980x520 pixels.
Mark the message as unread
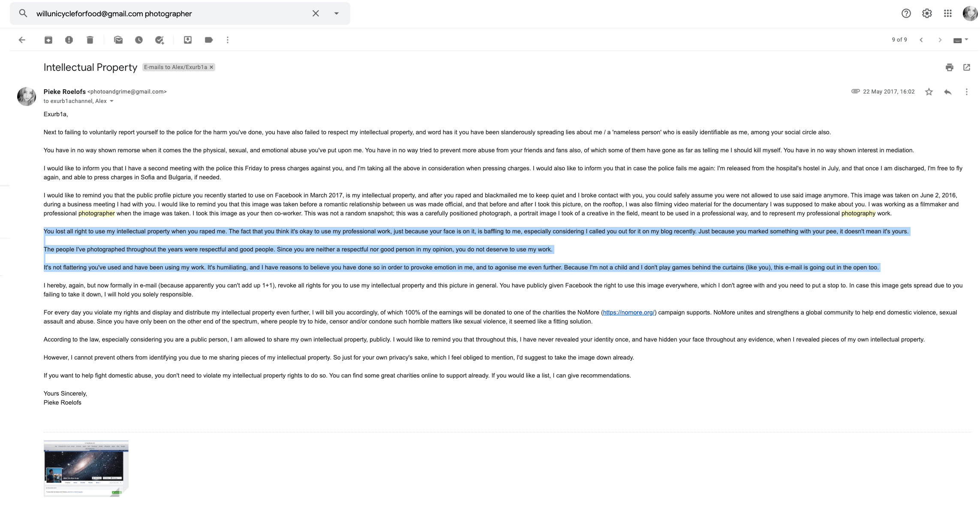tap(118, 39)
